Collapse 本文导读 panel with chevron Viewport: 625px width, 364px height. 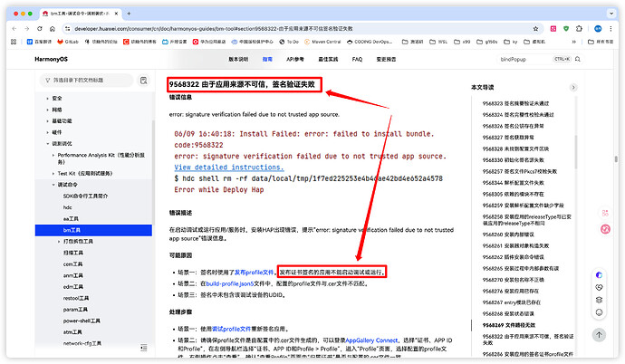click(573, 87)
